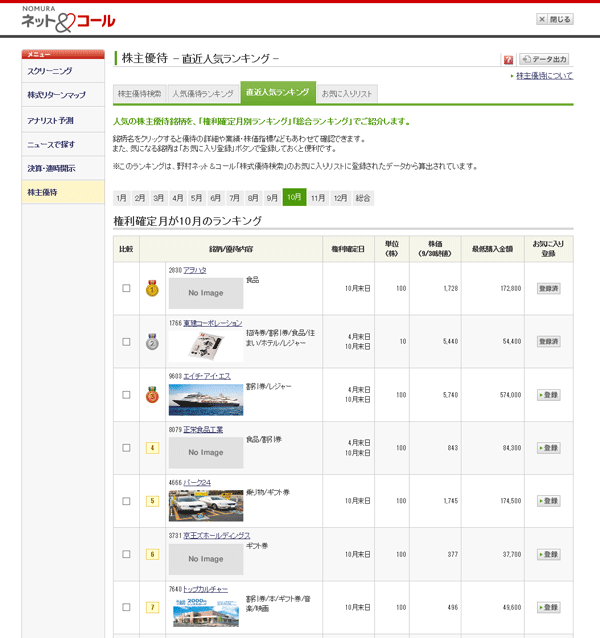Image resolution: width=600 pixels, height=638 pixels.
Task: Click the 閉じる close button
Action: pos(555,19)
